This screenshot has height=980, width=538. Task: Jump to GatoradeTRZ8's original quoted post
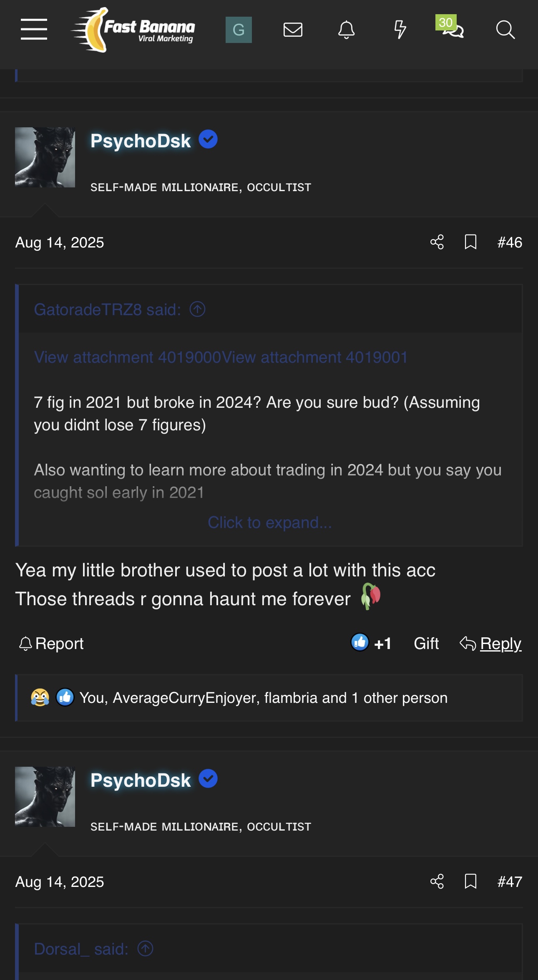[197, 309]
